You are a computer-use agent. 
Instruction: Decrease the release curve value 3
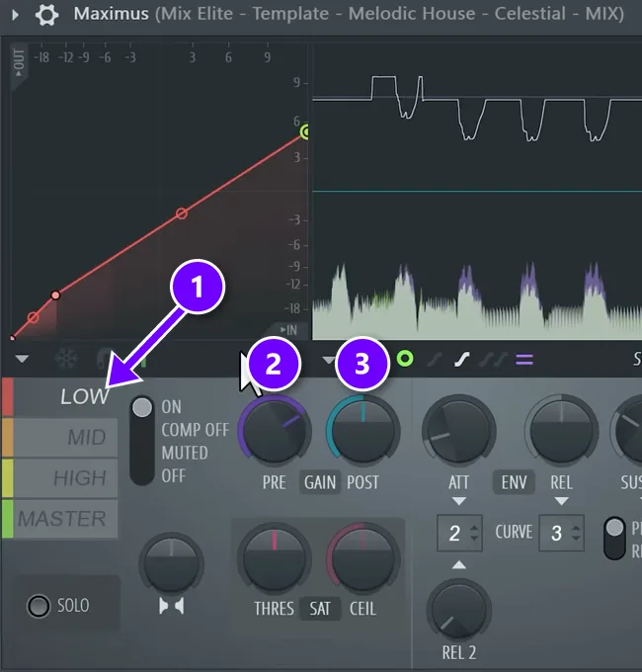pyautogui.click(x=576, y=539)
